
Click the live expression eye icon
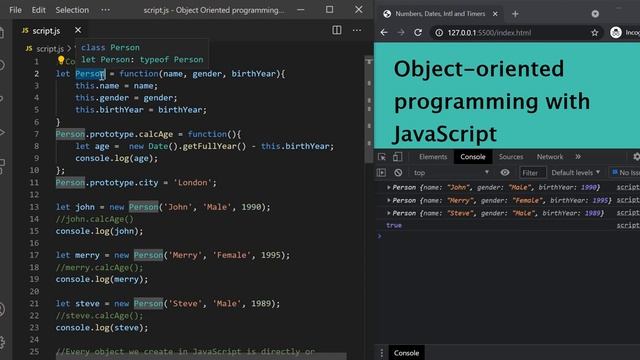505,173
